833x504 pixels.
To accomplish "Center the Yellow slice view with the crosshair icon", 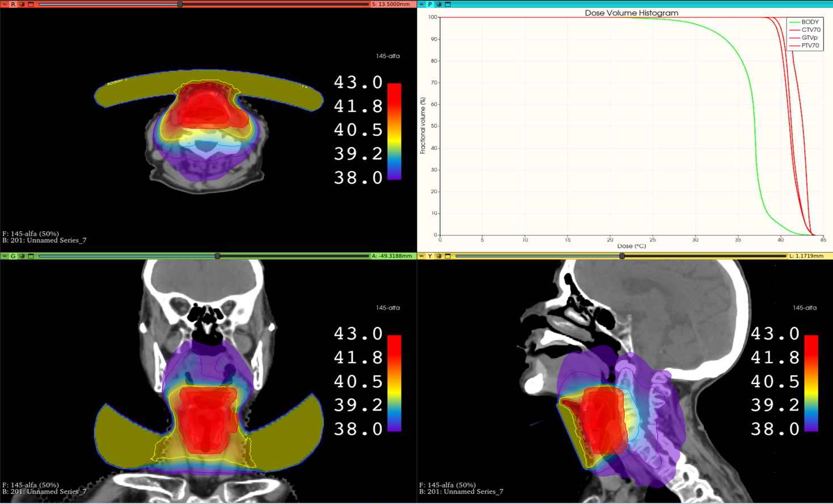I will [439, 256].
